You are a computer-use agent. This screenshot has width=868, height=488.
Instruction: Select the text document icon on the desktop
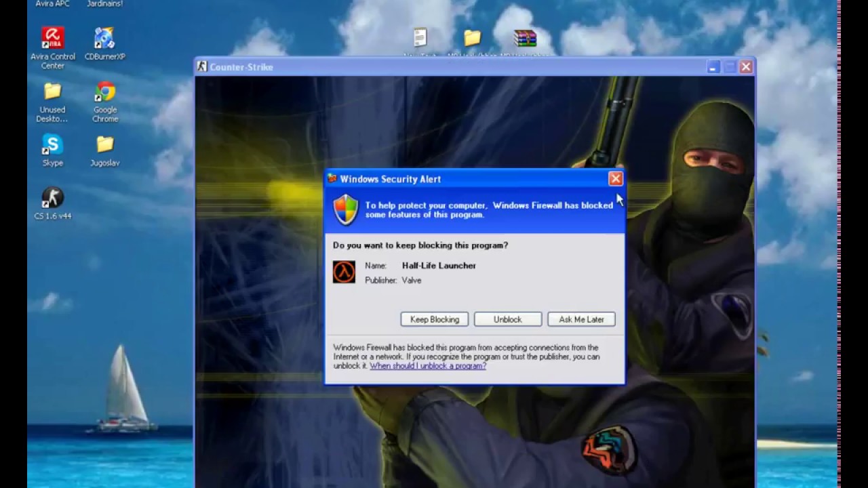(420, 37)
